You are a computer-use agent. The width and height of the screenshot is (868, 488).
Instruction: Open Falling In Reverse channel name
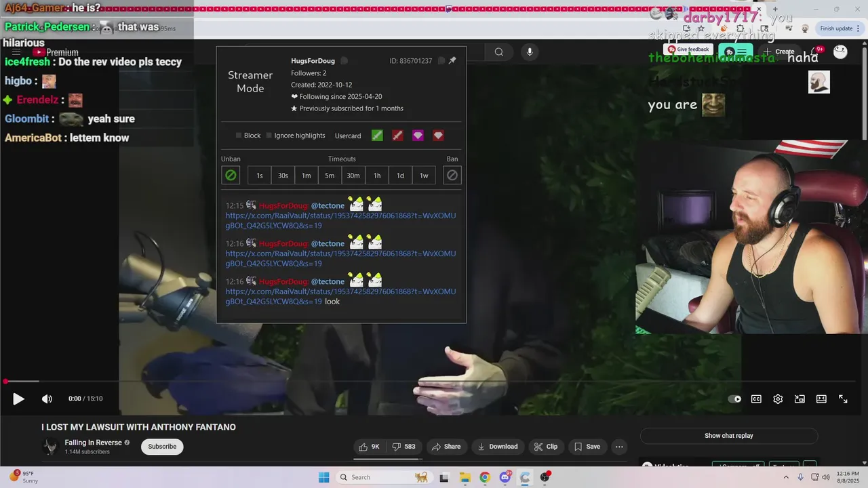[x=94, y=443]
